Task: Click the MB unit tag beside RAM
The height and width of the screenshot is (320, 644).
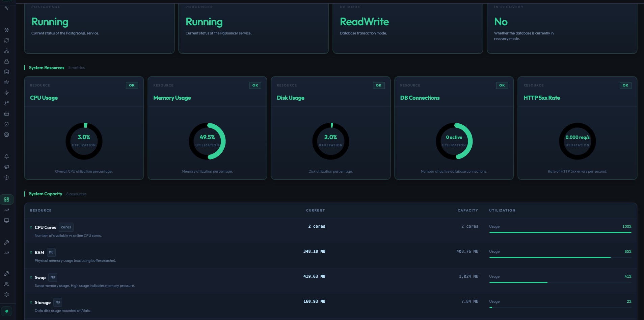Action: point(51,252)
